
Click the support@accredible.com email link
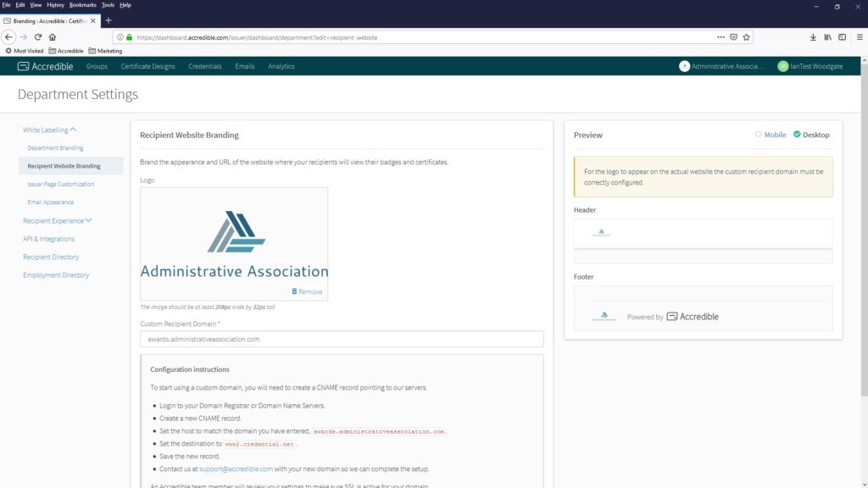[236, 469]
